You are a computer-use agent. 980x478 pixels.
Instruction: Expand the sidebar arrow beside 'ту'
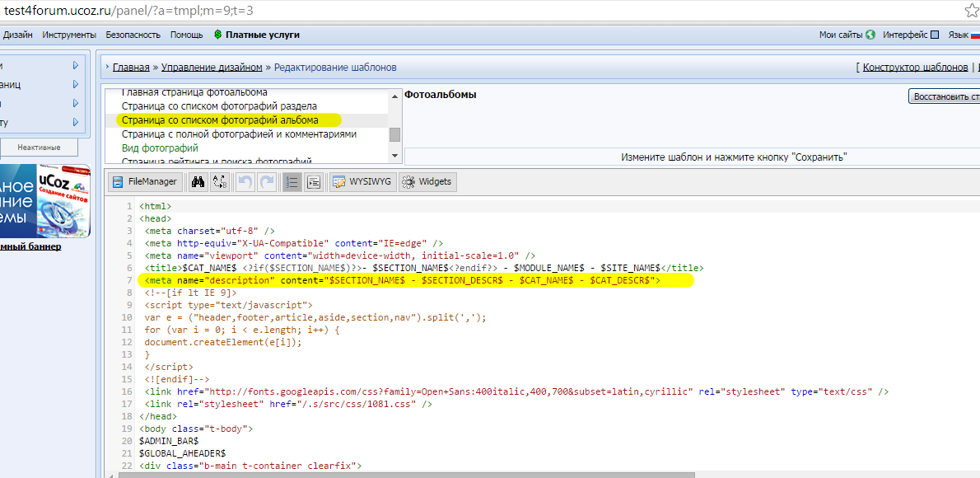(76, 122)
